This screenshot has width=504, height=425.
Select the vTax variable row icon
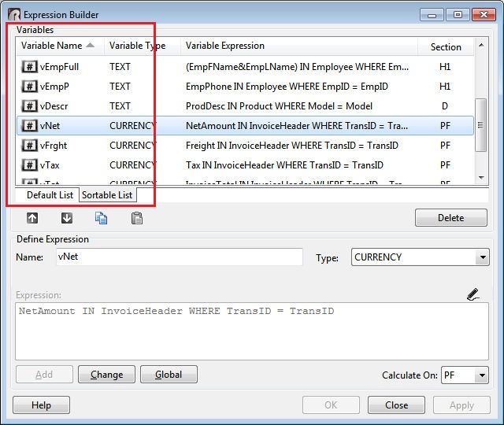click(29, 165)
